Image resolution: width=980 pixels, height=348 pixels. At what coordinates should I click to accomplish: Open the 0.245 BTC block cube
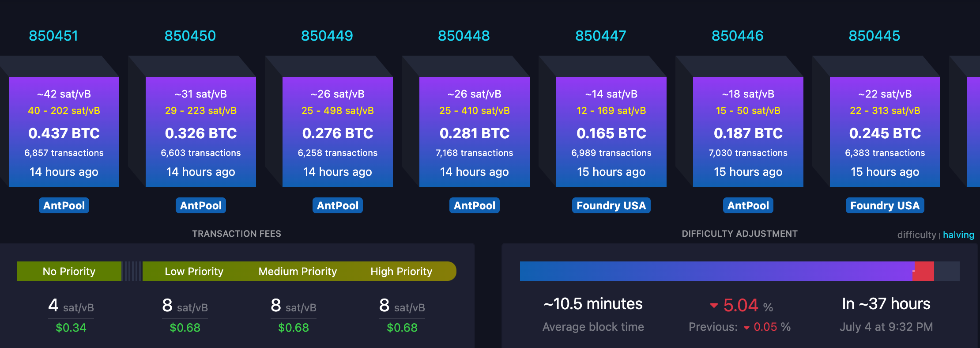tap(885, 132)
